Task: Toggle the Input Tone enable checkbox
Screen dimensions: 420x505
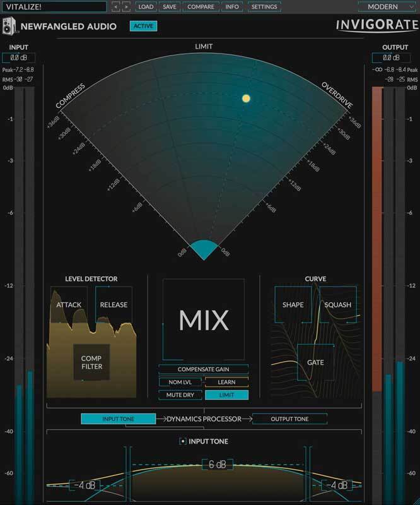Action: (x=182, y=441)
